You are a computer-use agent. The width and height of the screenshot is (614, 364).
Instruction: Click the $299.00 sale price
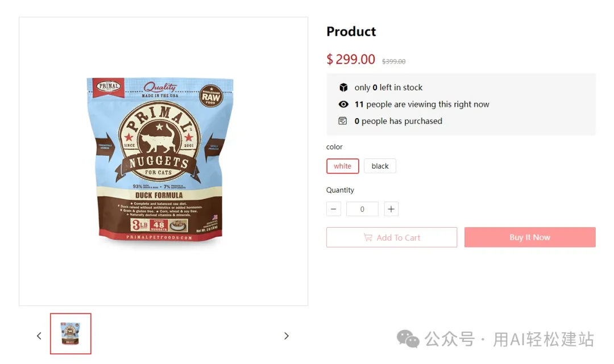pyautogui.click(x=351, y=60)
